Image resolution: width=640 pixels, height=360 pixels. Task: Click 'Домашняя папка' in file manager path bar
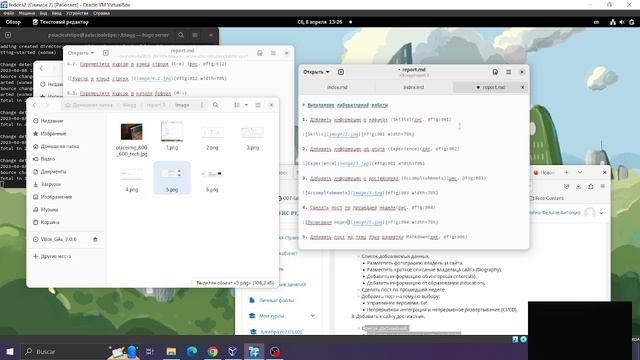(89, 105)
